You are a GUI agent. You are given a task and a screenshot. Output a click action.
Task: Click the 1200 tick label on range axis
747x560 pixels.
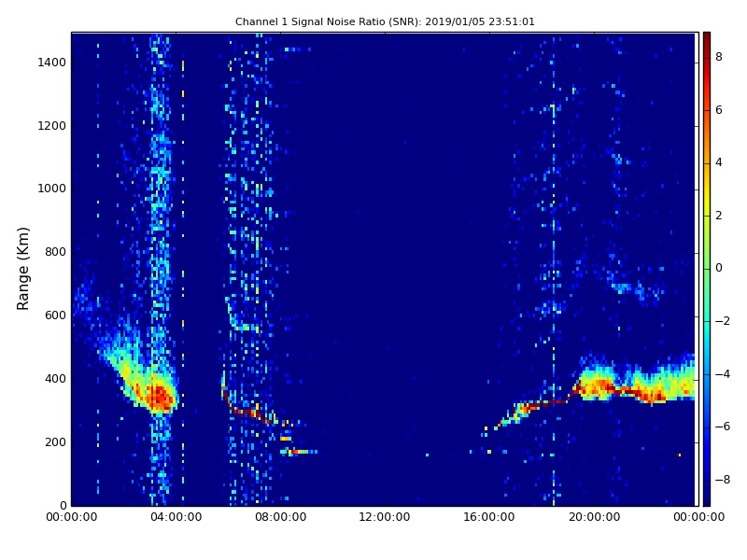click(52, 126)
